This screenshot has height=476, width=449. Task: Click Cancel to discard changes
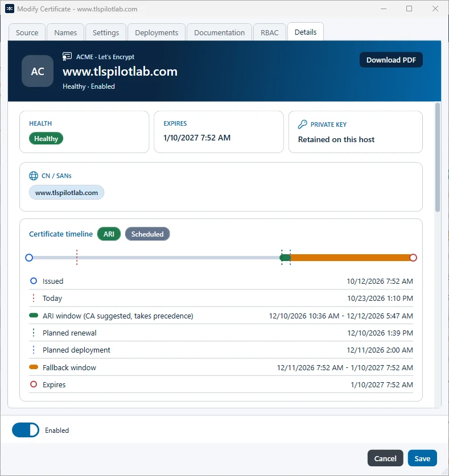point(385,458)
